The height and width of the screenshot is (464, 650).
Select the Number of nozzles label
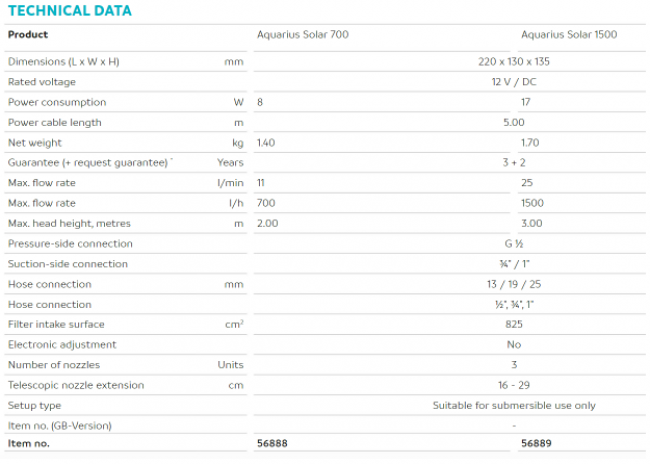[54, 365]
